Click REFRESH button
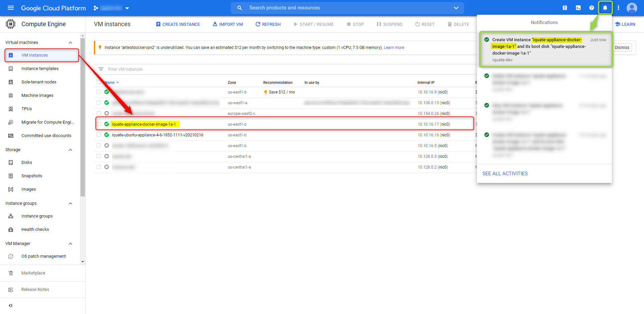Screen dimensions: 644x314 (x=268, y=24)
